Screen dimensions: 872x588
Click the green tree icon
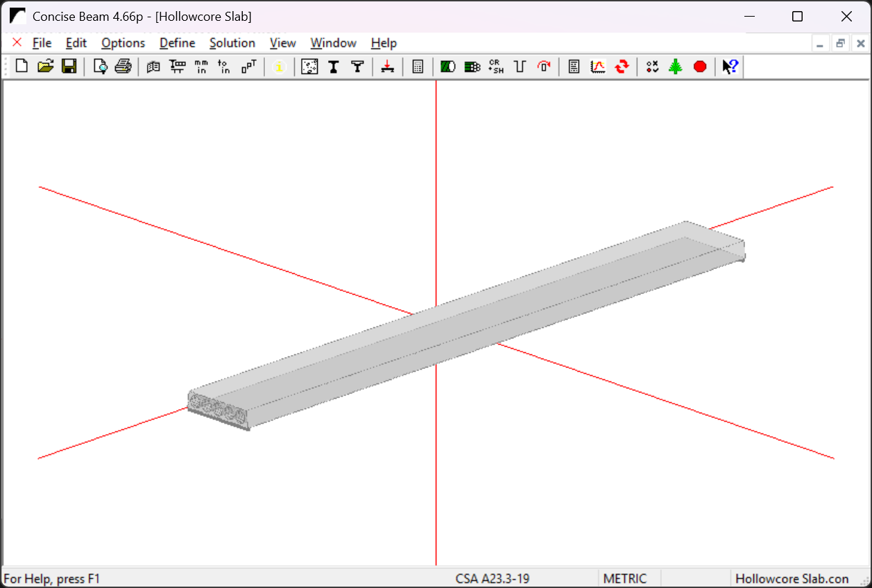click(676, 67)
